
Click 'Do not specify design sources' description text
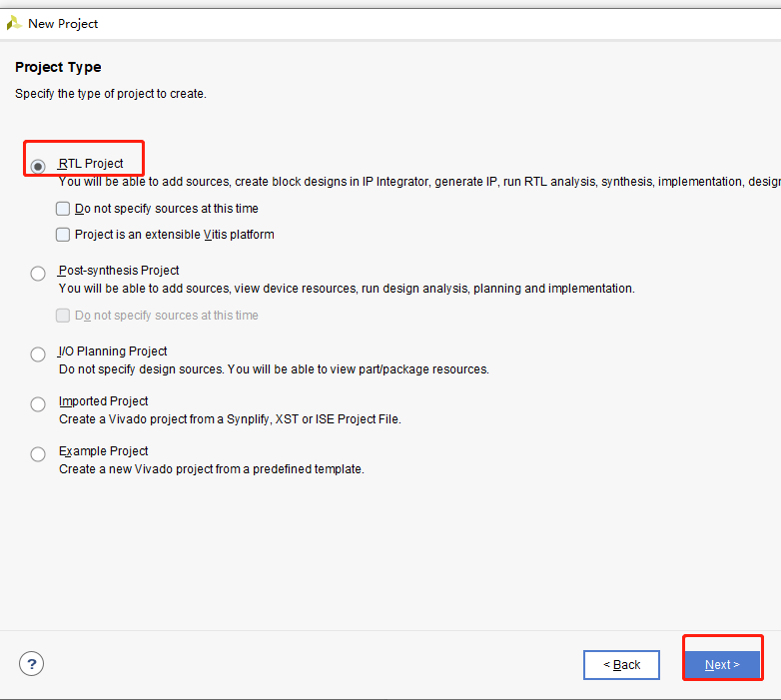(x=274, y=369)
